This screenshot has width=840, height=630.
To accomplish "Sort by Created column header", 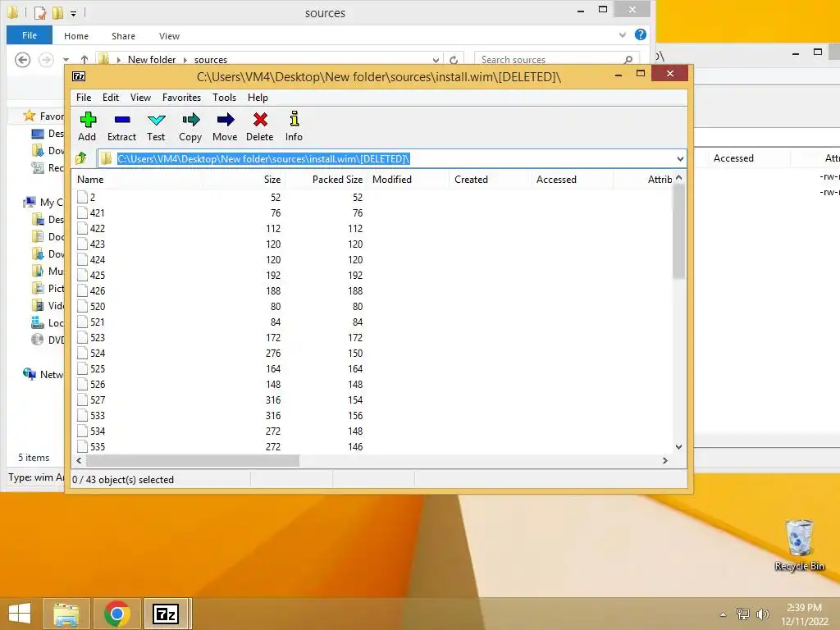I will click(490, 180).
